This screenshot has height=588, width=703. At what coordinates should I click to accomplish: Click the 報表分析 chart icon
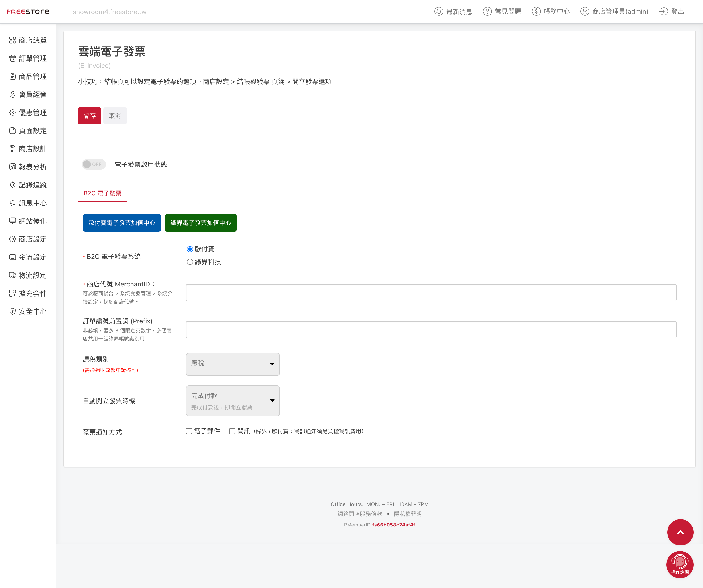click(12, 167)
